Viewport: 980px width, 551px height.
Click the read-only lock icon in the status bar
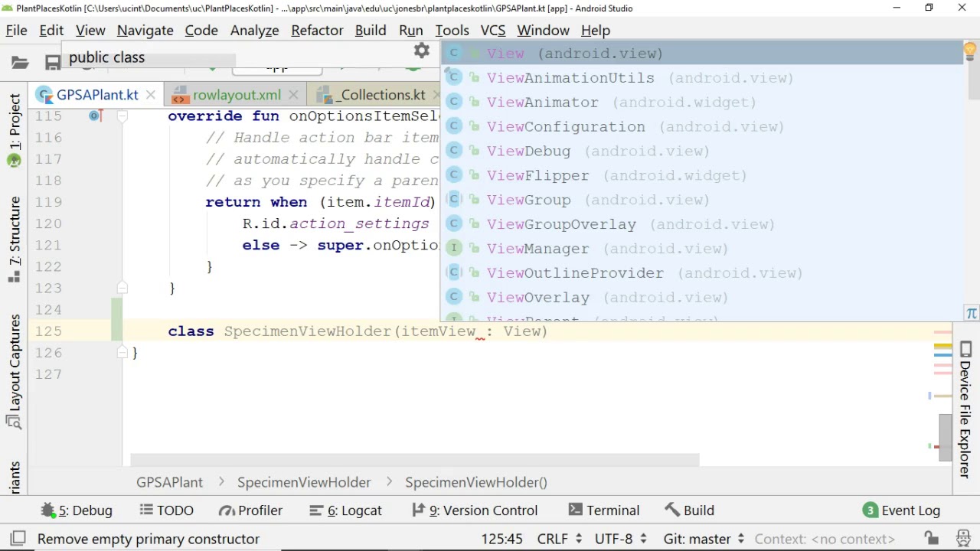click(x=930, y=539)
